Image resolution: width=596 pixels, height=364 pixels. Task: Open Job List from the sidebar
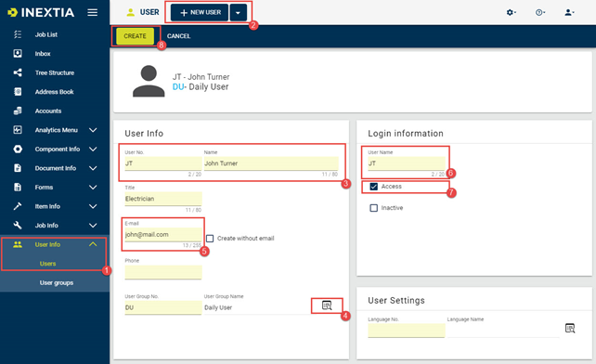coord(46,34)
